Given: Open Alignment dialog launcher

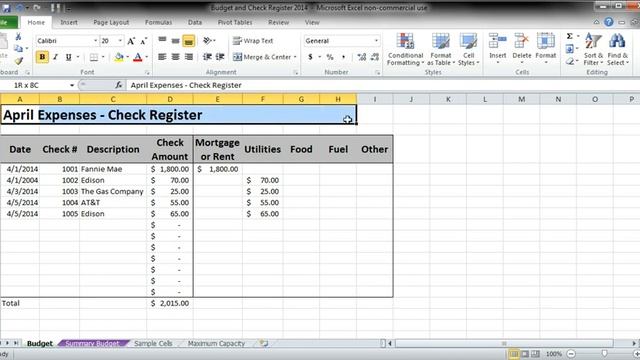Looking at the screenshot, I should 296,73.
